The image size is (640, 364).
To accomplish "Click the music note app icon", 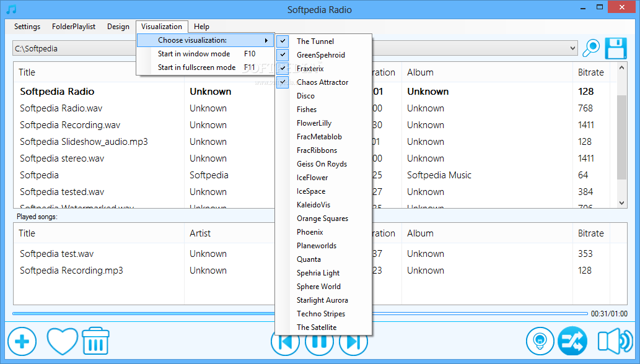I will point(11,9).
